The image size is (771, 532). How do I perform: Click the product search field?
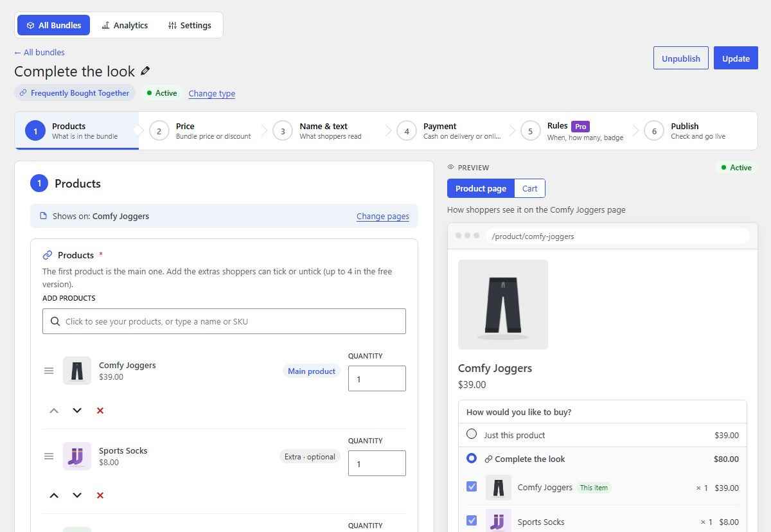coord(224,321)
